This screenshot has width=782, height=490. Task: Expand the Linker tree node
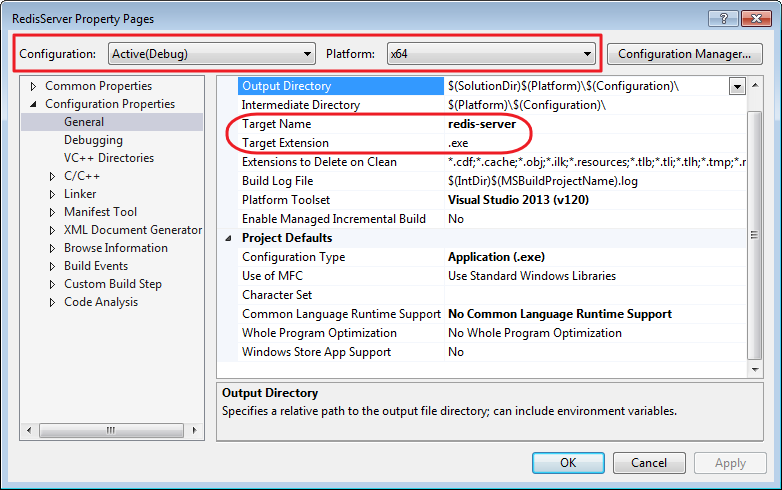(x=53, y=194)
